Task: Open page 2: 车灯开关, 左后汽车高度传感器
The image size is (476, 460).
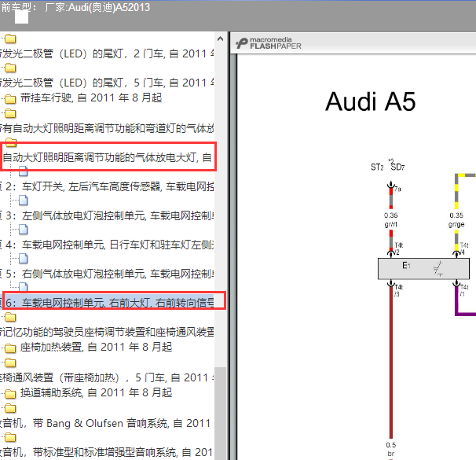Action: [x=107, y=186]
